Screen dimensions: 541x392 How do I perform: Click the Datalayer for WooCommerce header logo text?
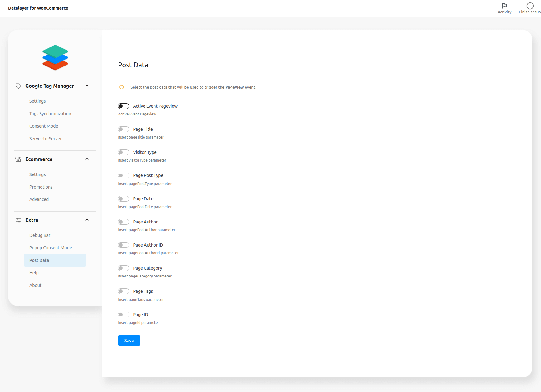[38, 8]
